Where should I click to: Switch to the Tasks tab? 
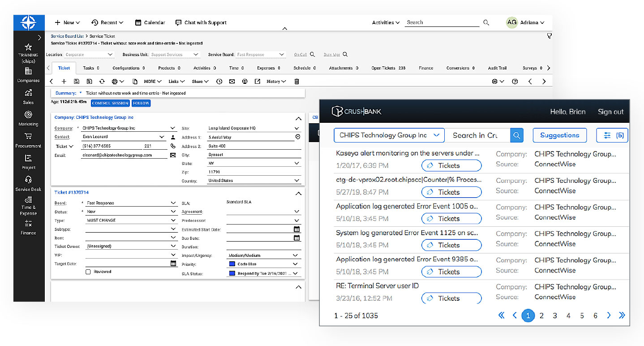(91, 68)
